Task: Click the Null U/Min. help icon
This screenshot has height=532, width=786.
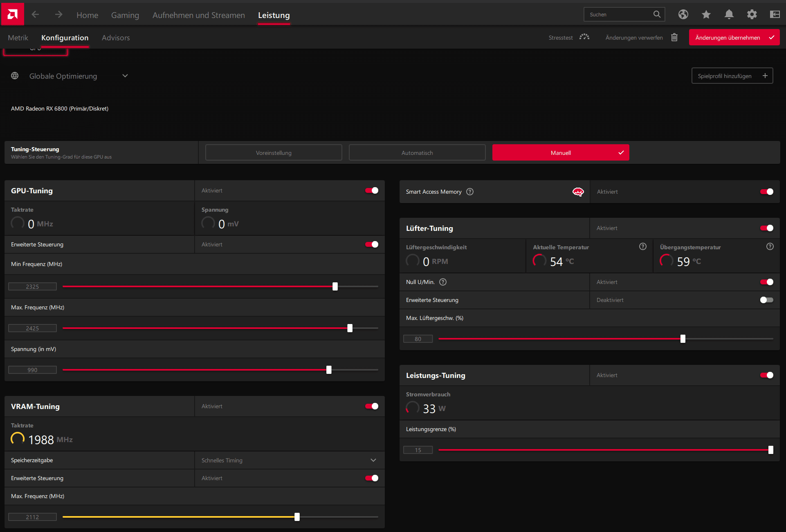Action: (x=443, y=282)
